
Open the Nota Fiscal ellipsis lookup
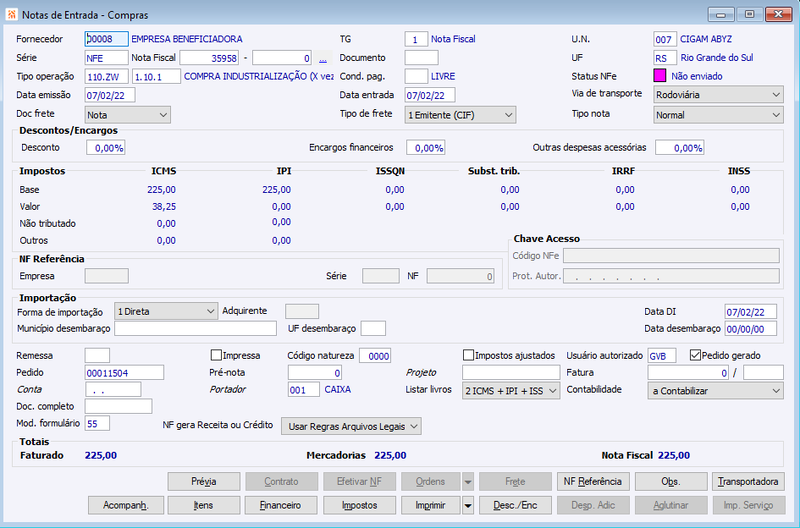(322, 58)
